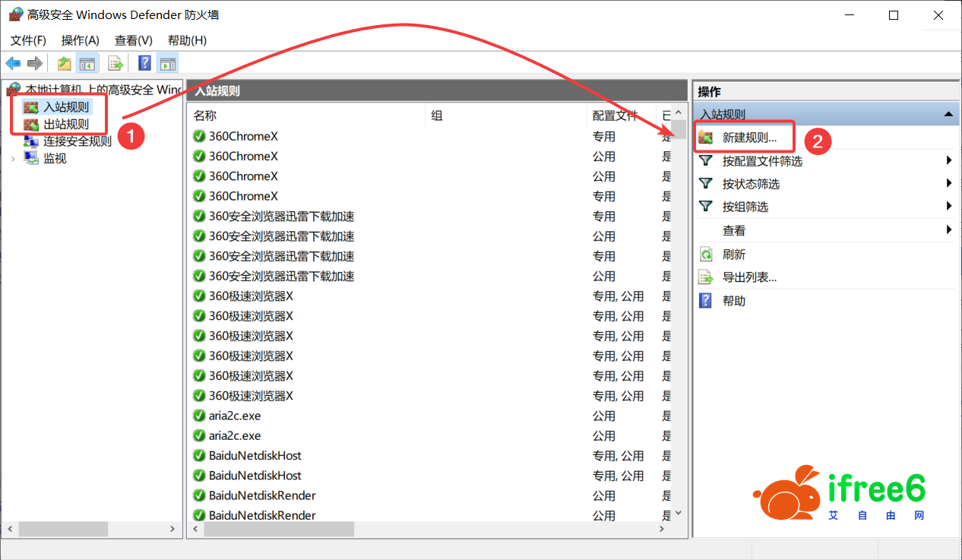
Task: Click the Up one level folder icon
Action: tap(65, 63)
